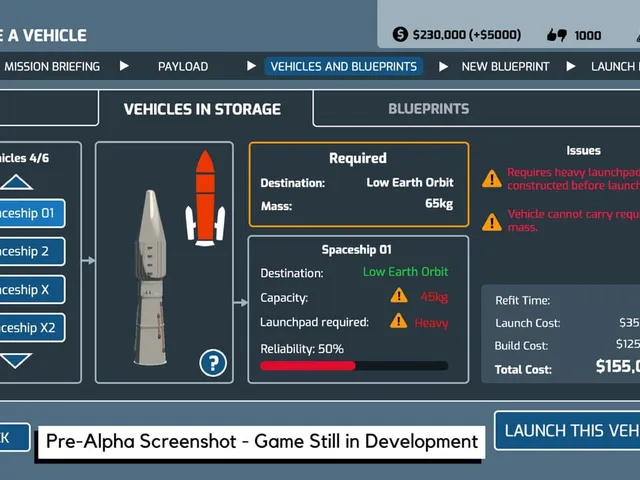640x480 pixels.
Task: Click required mass 65kg value
Action: pos(439,203)
